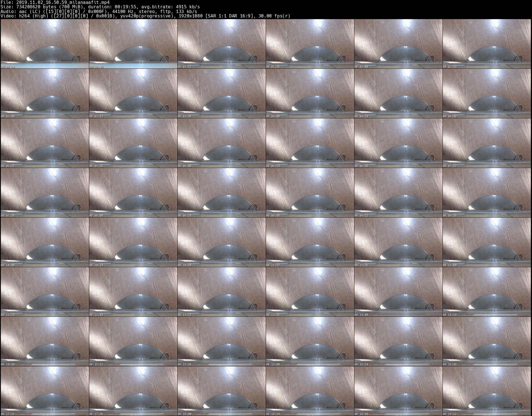Open the frame stamped 00:07:36
Screen dimensions: 532x416
[45, 193]
